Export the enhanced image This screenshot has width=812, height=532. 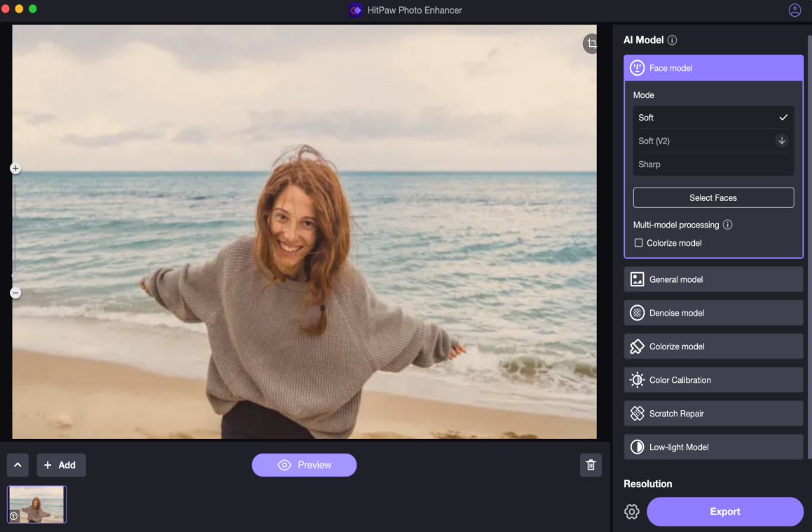(725, 511)
